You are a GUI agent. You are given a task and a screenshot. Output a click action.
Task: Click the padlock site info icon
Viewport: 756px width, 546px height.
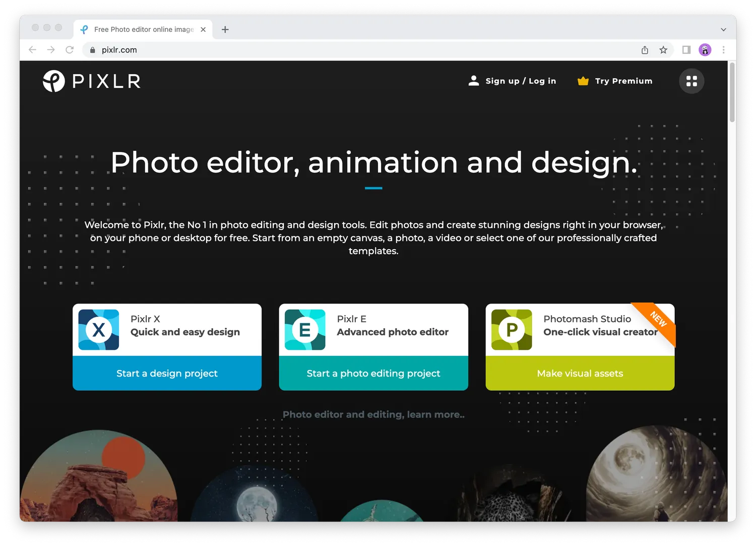click(93, 50)
